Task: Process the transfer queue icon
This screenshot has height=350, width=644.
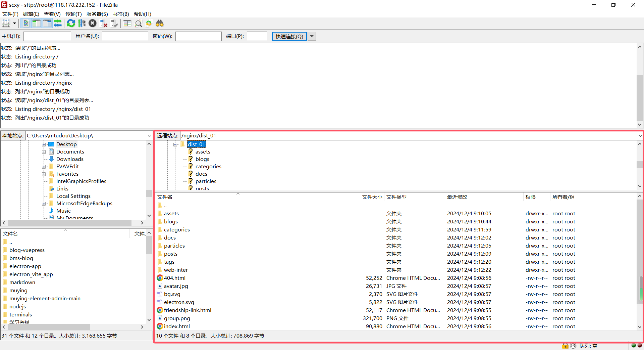Action: pyautogui.click(x=82, y=23)
